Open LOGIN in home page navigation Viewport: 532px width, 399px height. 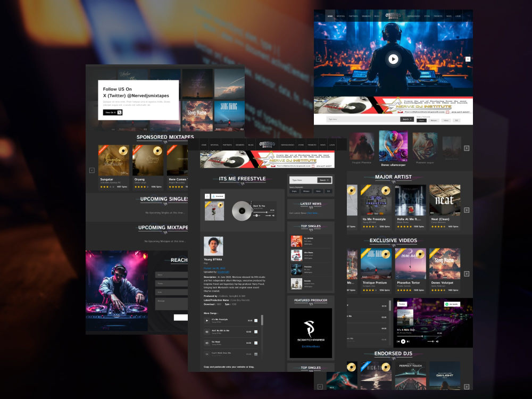coord(458,16)
